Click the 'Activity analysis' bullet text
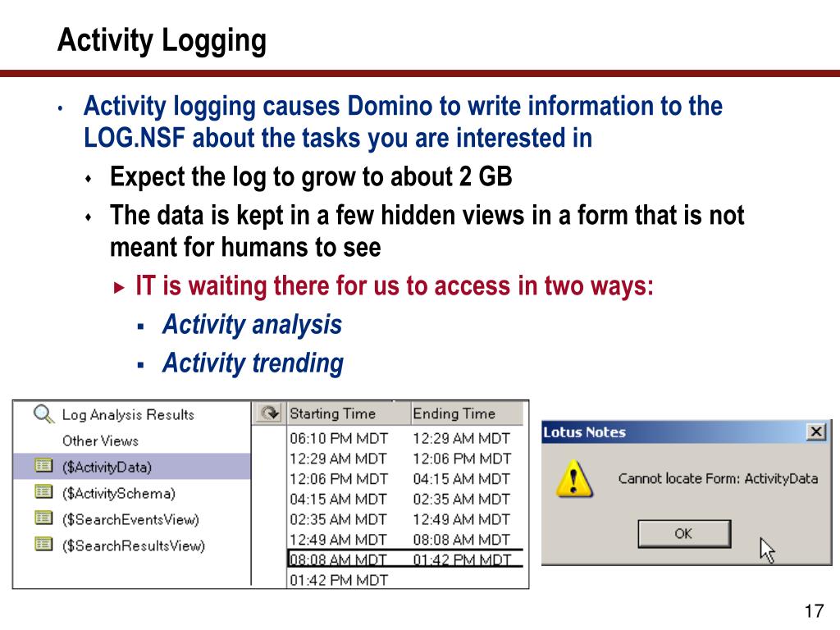This screenshot has width=840, height=630. click(x=252, y=324)
